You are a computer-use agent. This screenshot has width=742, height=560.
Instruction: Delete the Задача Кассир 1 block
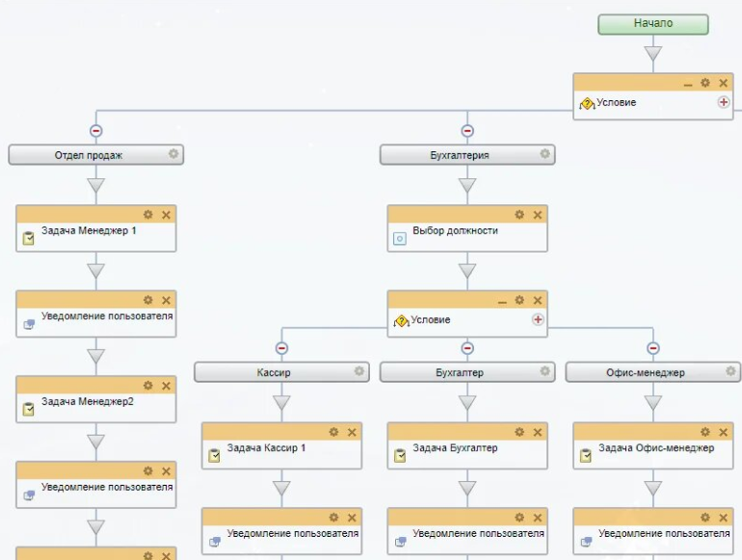pos(352,432)
